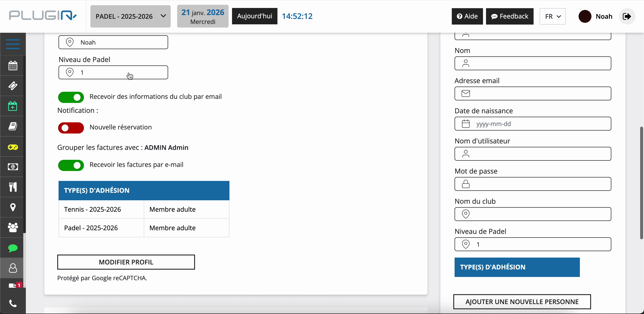This screenshot has width=644, height=314.
Task: Click the logout arrow icon next to Noah
Action: [x=627, y=17]
